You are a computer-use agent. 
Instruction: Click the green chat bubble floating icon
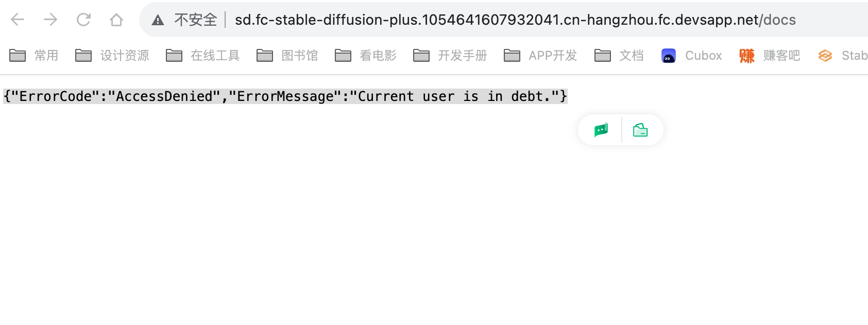[x=601, y=130]
